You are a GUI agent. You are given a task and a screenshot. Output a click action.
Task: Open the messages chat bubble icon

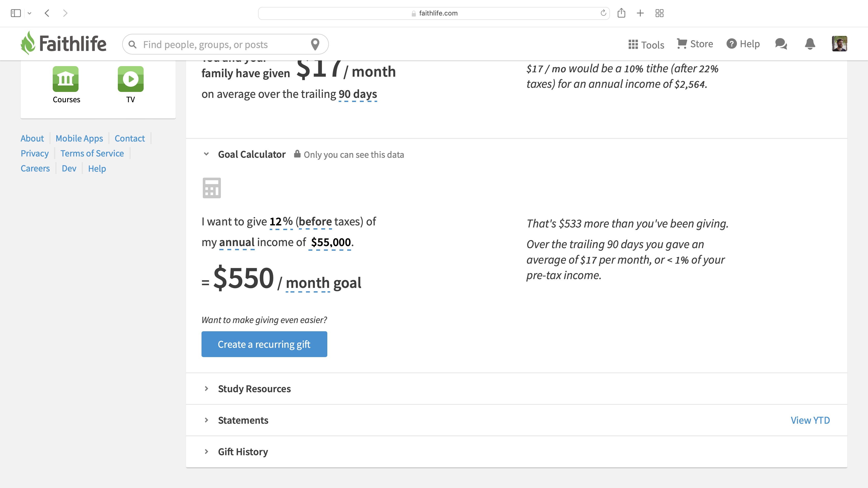tap(781, 44)
